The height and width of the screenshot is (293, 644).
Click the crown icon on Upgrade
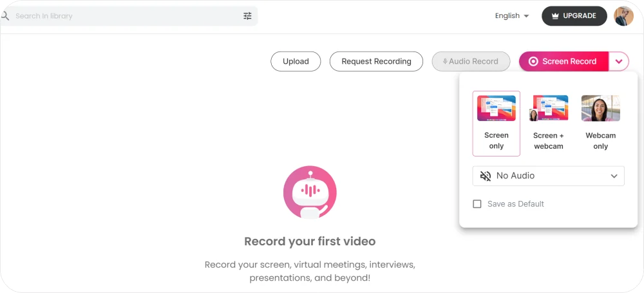coord(554,16)
